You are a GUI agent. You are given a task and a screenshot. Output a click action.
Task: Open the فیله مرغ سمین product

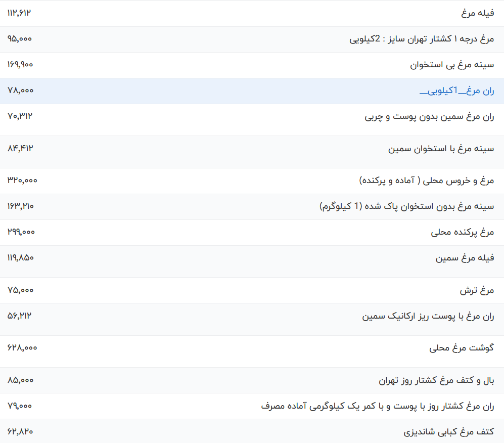click(x=465, y=258)
